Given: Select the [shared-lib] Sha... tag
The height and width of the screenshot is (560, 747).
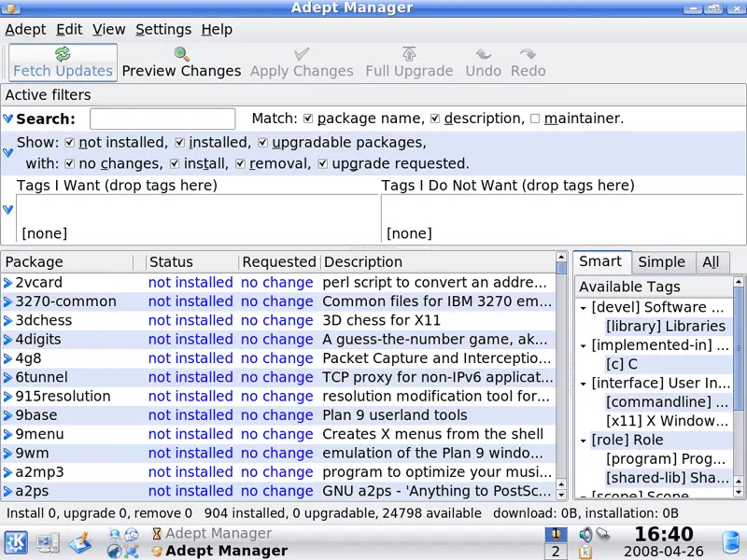Looking at the screenshot, I should (667, 478).
